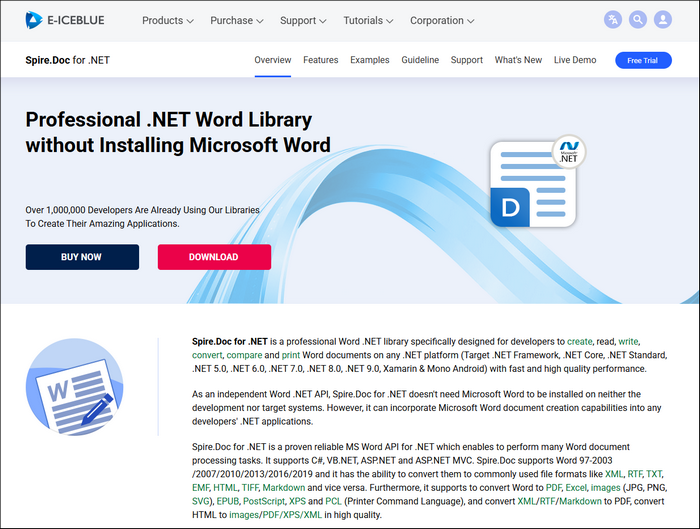Viewport: 700px width, 529px height.
Task: Follow the Excel conversion link
Action: pyautogui.click(x=576, y=487)
